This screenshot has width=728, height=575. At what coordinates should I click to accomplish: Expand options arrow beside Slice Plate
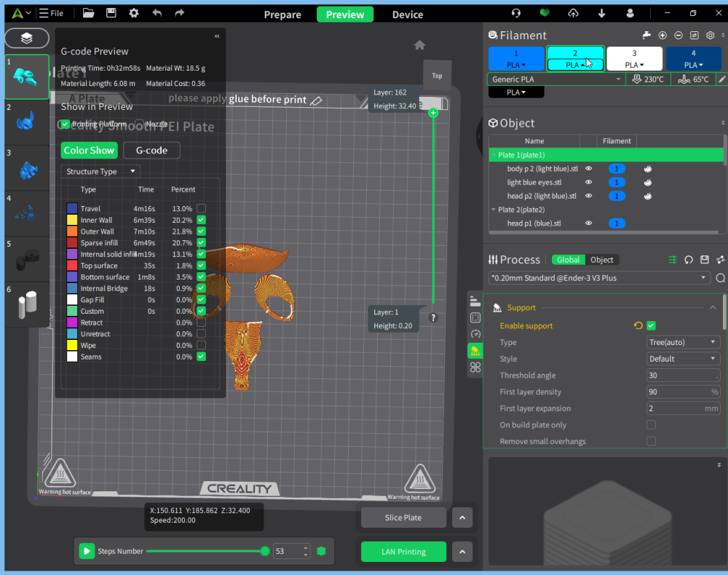[462, 517]
